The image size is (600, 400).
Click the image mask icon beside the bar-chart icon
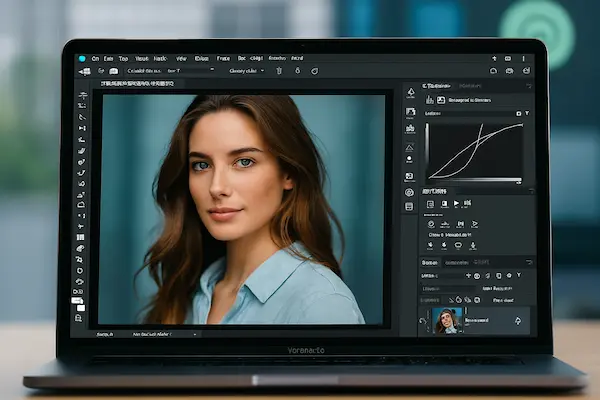(441, 100)
